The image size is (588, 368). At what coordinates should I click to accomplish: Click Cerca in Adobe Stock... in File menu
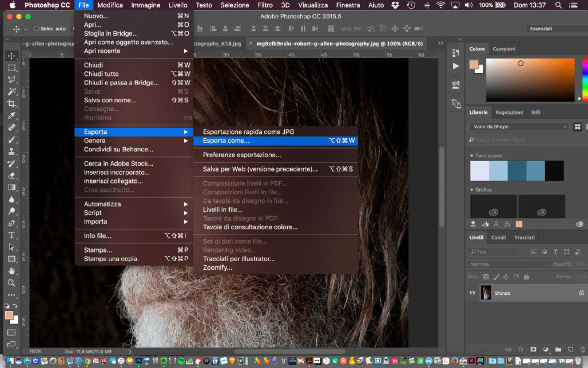(134, 164)
